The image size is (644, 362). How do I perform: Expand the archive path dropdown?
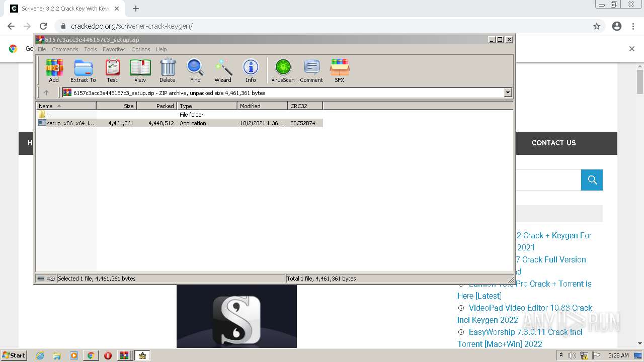[x=508, y=93]
